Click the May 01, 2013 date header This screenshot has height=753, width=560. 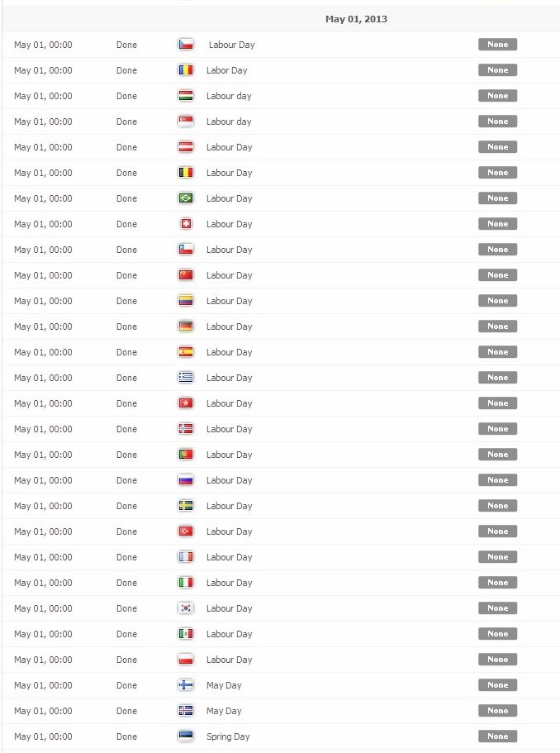coord(356,19)
